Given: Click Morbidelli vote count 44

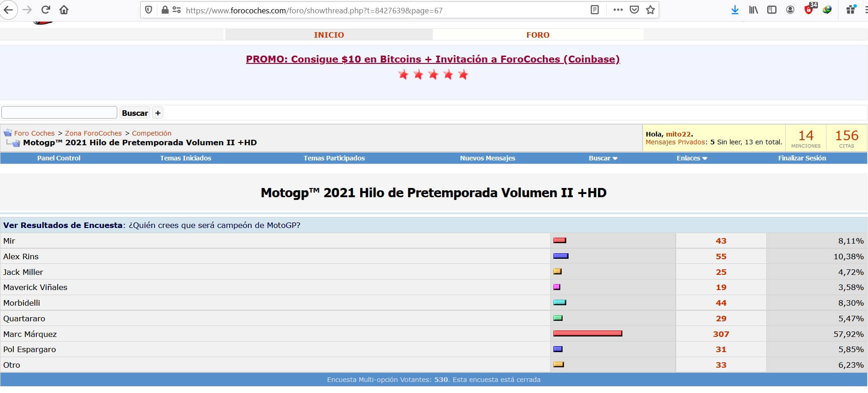Looking at the screenshot, I should point(721,303).
